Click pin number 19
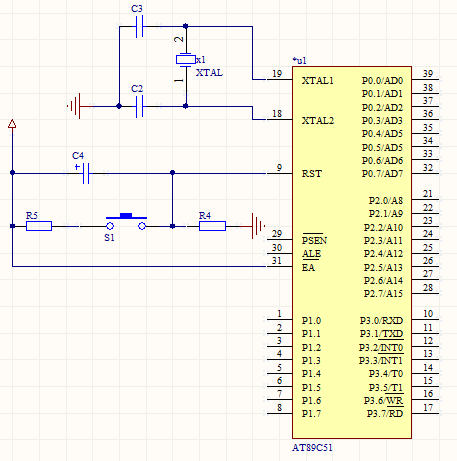Screen dimensions: 457x461 point(277,73)
